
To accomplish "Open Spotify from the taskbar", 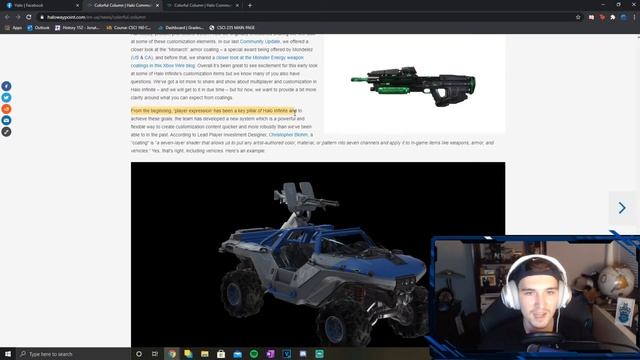I will point(254,354).
